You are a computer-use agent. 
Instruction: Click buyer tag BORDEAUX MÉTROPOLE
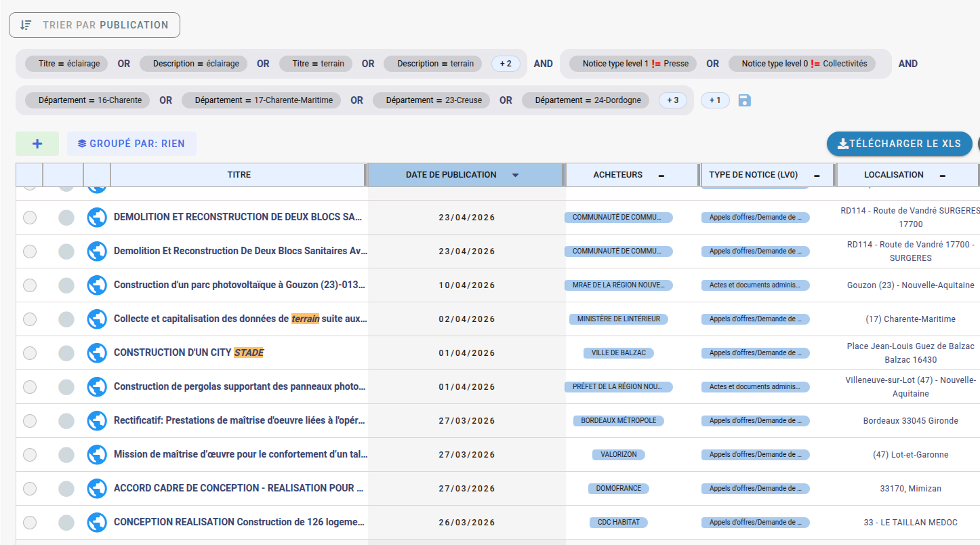coord(619,420)
